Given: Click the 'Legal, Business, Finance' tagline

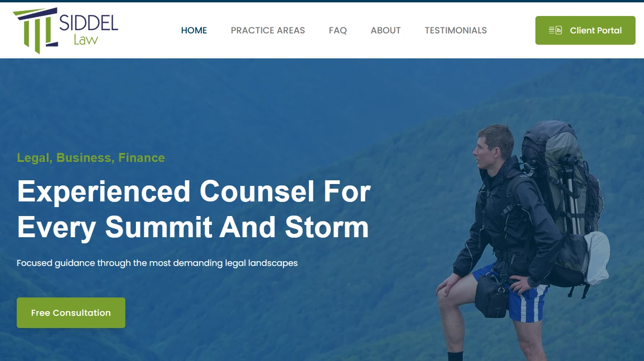Looking at the screenshot, I should coord(91,158).
